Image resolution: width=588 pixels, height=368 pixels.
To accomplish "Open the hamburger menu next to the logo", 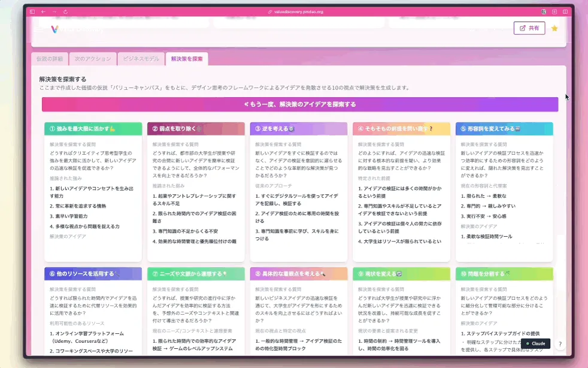I will tap(39, 29).
